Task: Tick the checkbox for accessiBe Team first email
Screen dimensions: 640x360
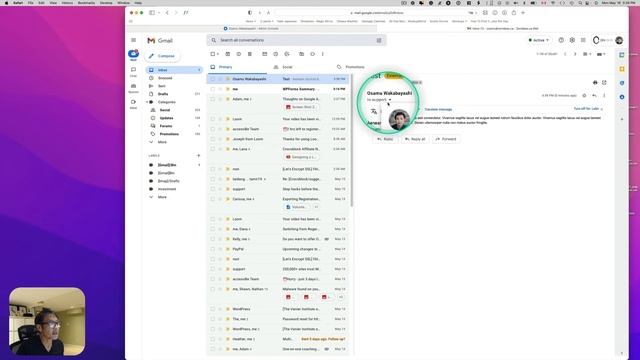Action: [213, 129]
